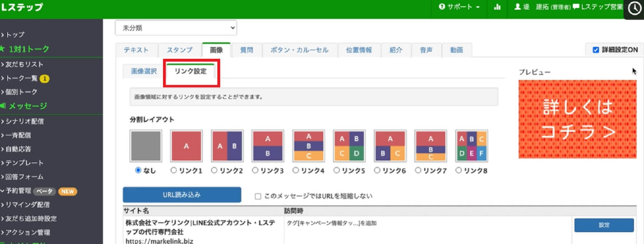Click the red preview image thumbnail
The width and height of the screenshot is (644, 244).
pyautogui.click(x=577, y=119)
